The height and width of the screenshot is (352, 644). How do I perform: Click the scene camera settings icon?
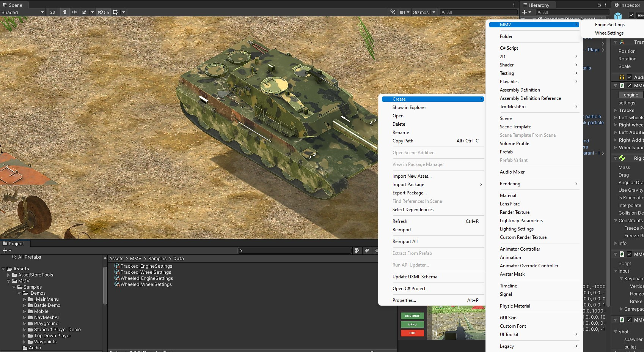[402, 12]
